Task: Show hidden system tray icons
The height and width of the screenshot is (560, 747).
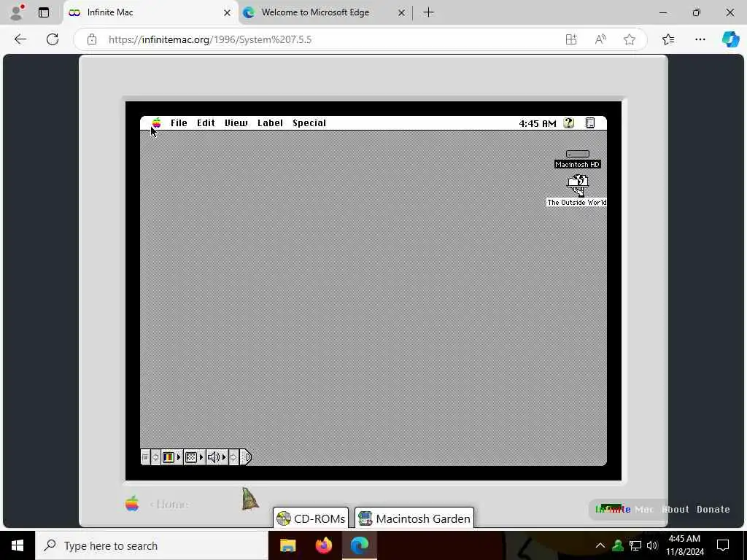Action: 600,545
